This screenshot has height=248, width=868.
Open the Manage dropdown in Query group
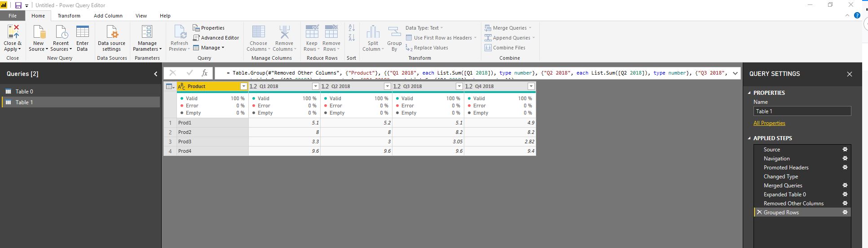click(x=209, y=48)
